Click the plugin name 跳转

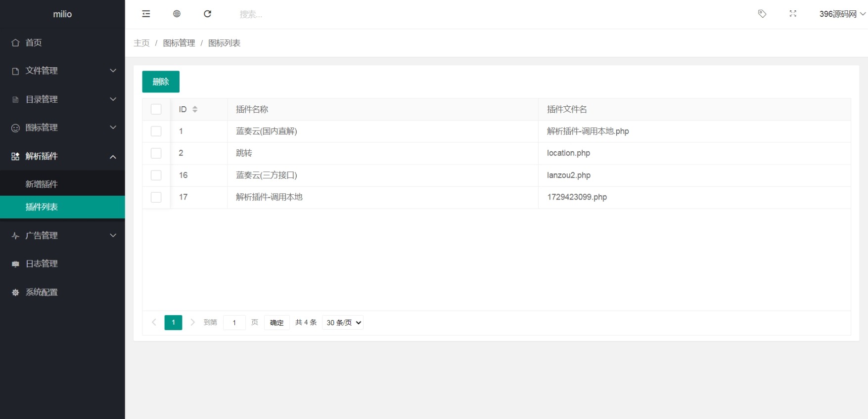(244, 153)
